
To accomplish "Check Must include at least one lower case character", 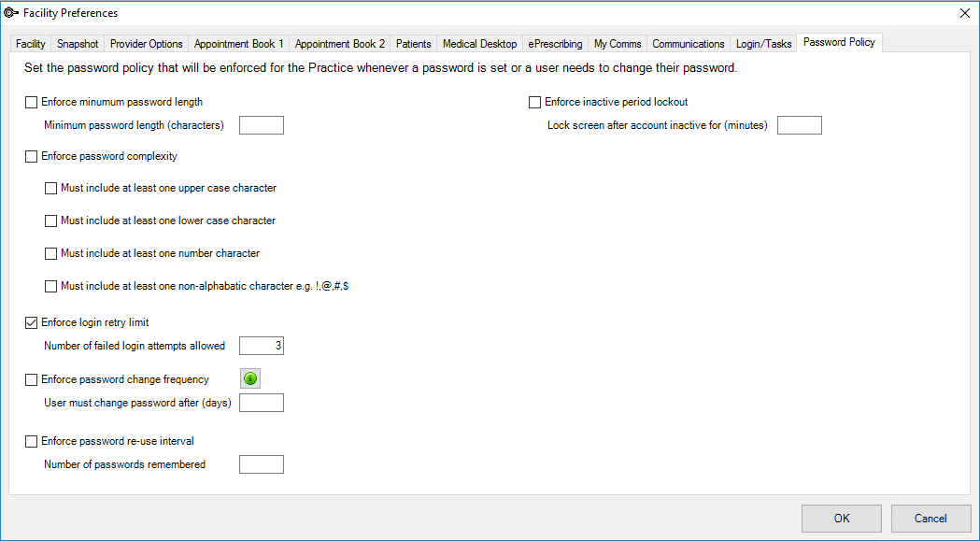I will 50,221.
